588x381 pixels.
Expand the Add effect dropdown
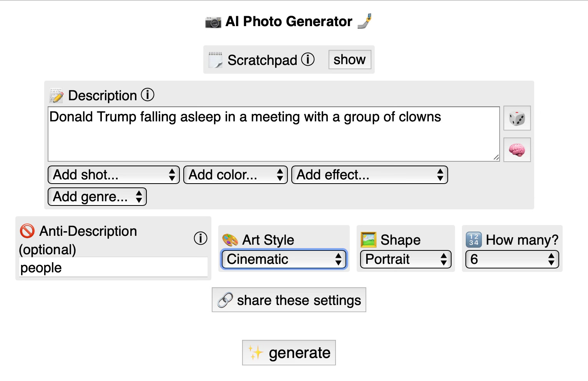point(369,175)
